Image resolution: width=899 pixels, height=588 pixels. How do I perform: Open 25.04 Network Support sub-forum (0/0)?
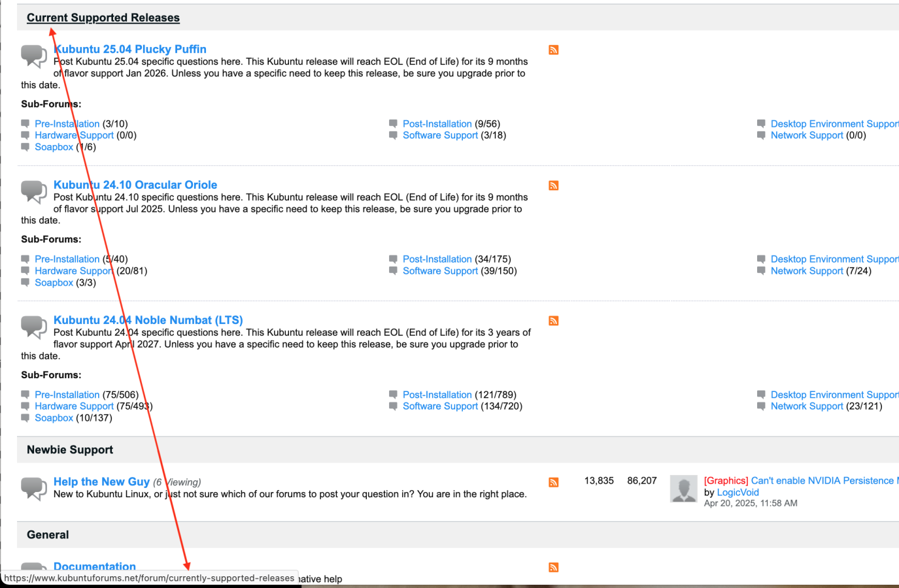[x=807, y=135]
